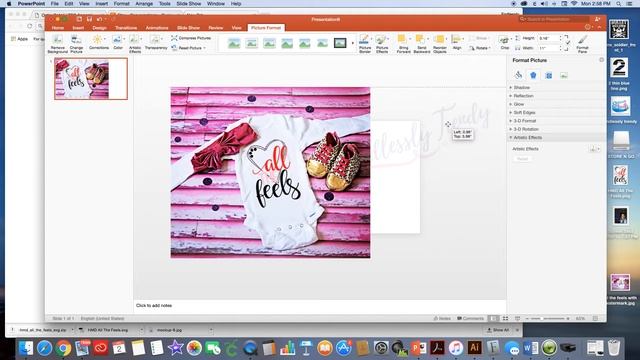Select the Crop tool

pos(505,43)
